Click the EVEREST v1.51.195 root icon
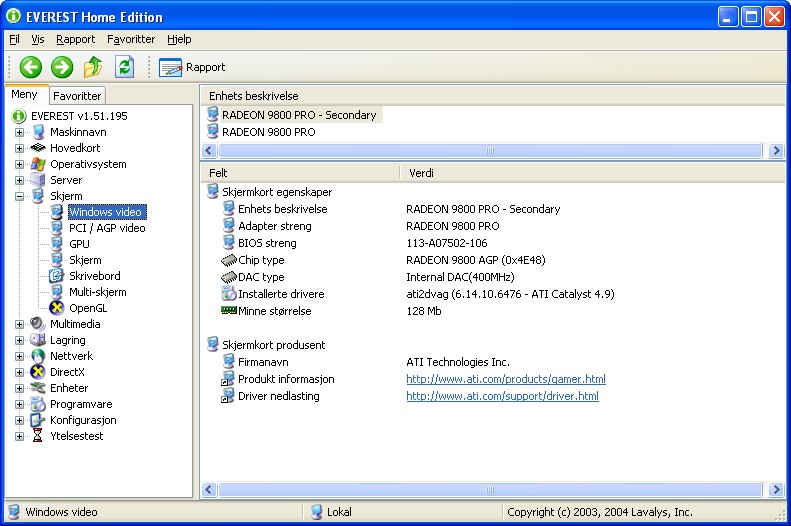This screenshot has height=526, width=791. [x=19, y=116]
